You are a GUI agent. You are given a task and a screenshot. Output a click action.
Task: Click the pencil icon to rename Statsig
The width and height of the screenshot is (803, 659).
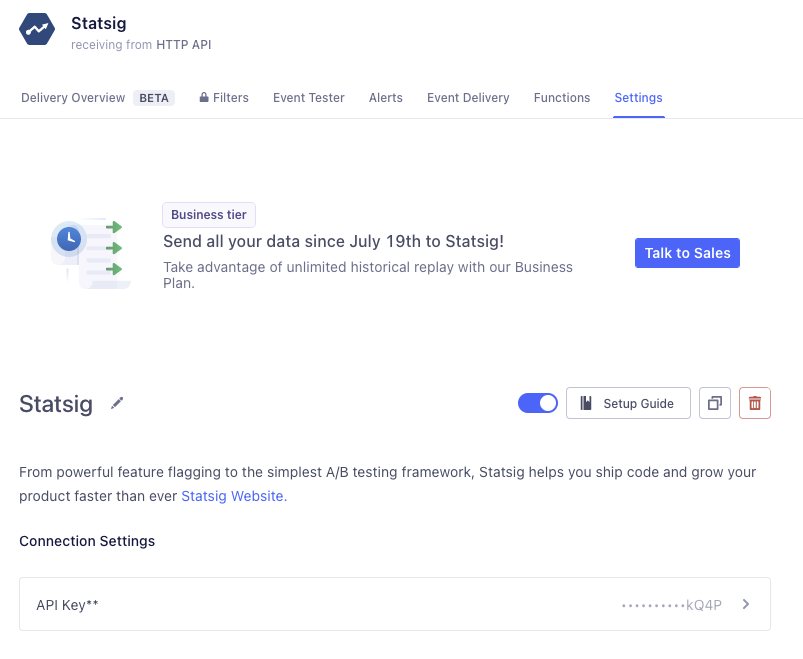pos(117,403)
